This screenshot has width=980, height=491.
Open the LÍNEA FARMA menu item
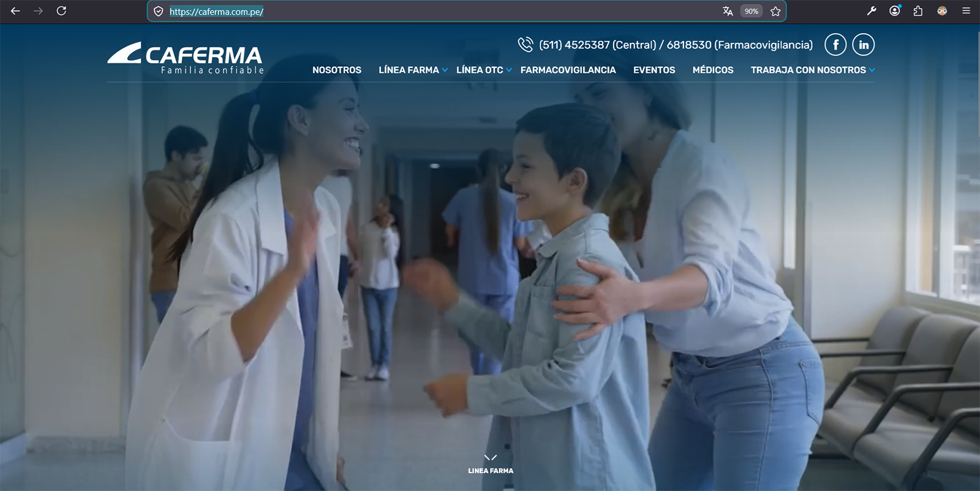(409, 70)
